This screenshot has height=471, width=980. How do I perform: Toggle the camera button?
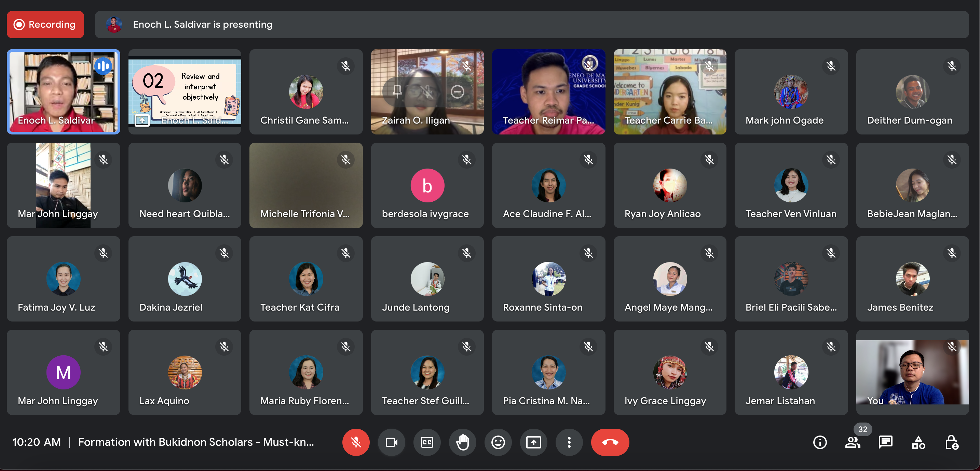tap(391, 442)
